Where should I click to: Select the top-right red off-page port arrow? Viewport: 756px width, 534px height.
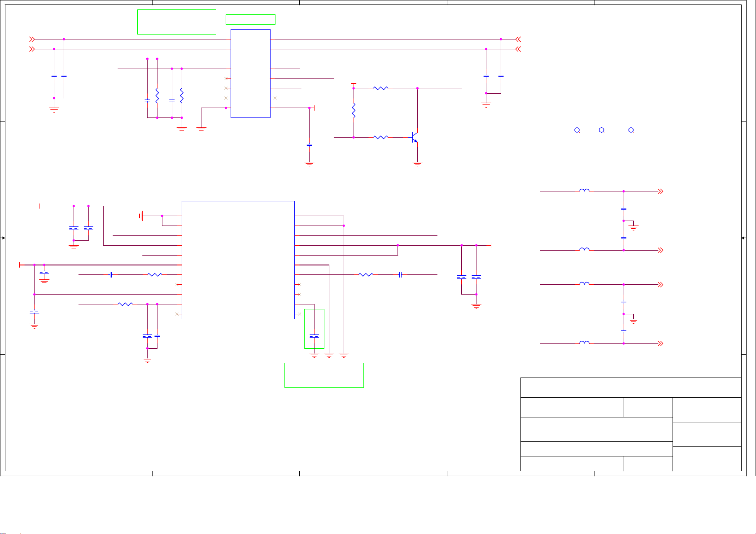(518, 39)
